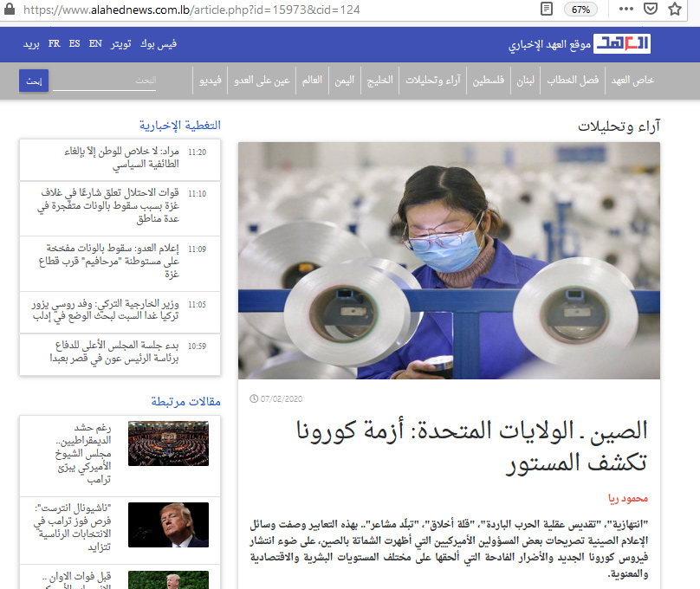The height and width of the screenshot is (589, 700).
Task: Click the main article photo of masked worker
Action: 449,260
